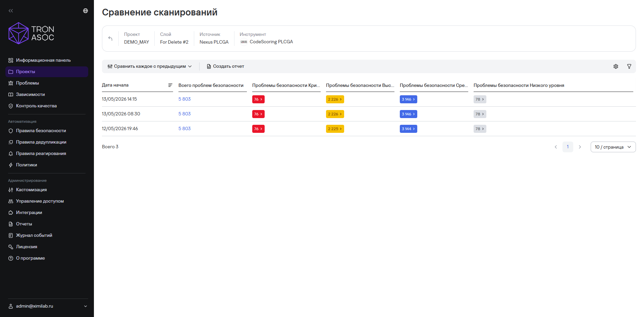644x317 pixels.
Task: Go to previous page arrow
Action: tap(556, 147)
